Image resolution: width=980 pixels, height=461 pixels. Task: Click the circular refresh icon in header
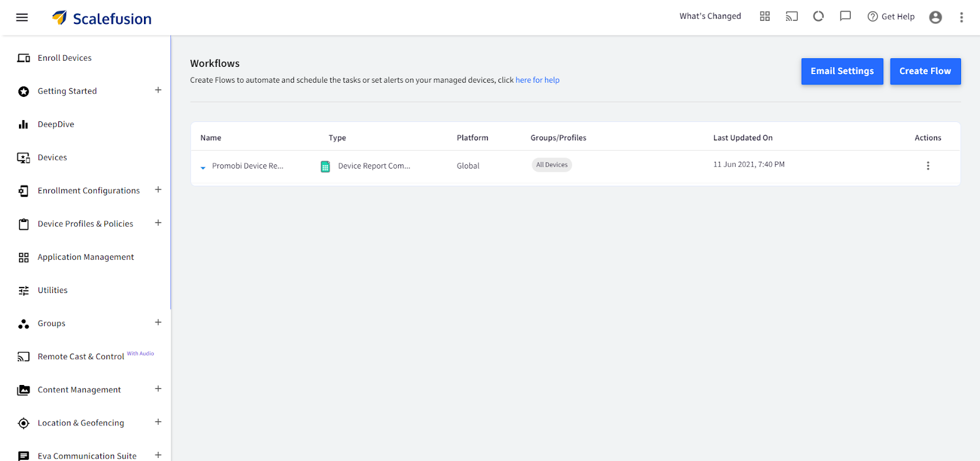click(x=818, y=17)
